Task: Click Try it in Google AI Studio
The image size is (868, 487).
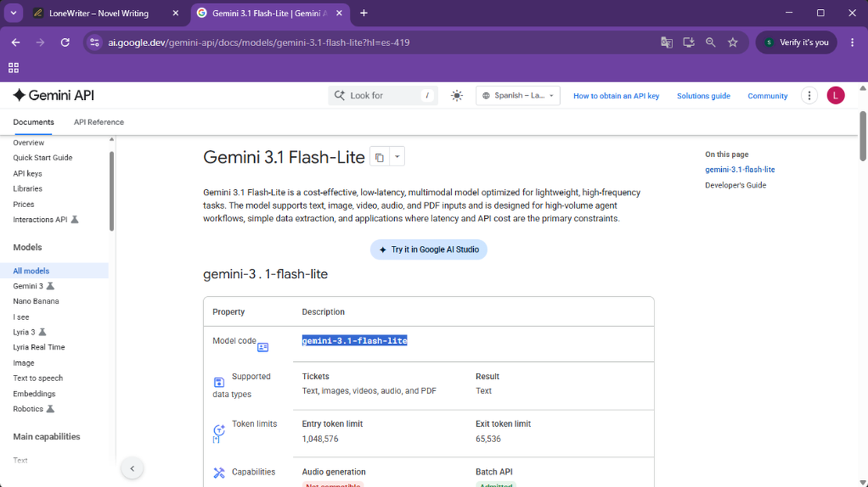Action: point(429,249)
